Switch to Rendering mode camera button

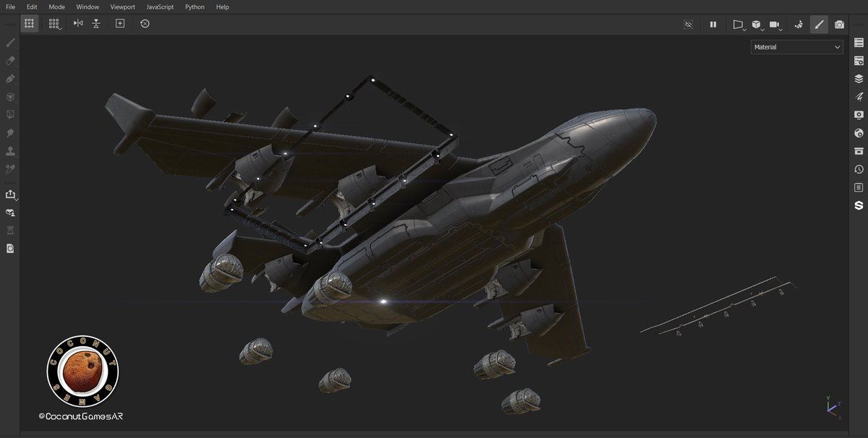coord(839,25)
